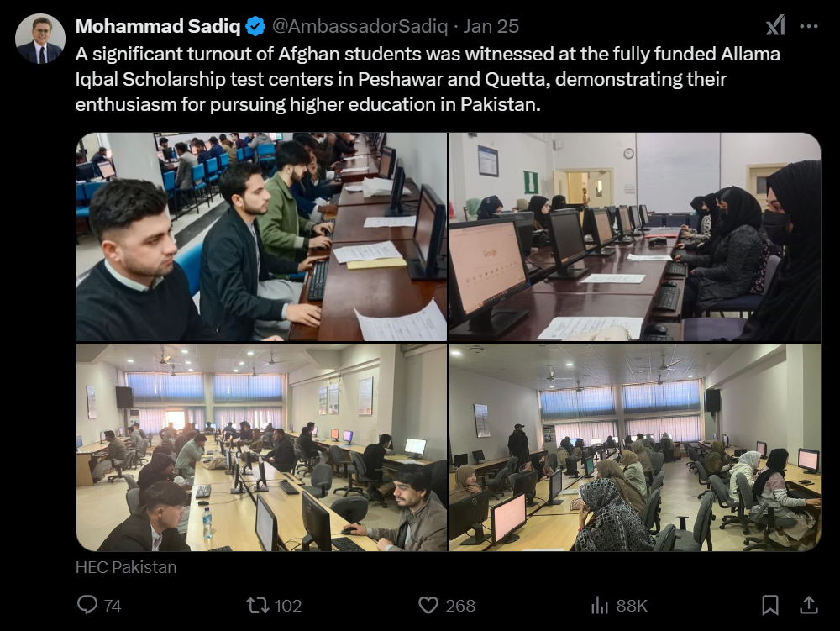840x631 pixels.
Task: Click the reply speech bubble icon
Action: click(87, 605)
